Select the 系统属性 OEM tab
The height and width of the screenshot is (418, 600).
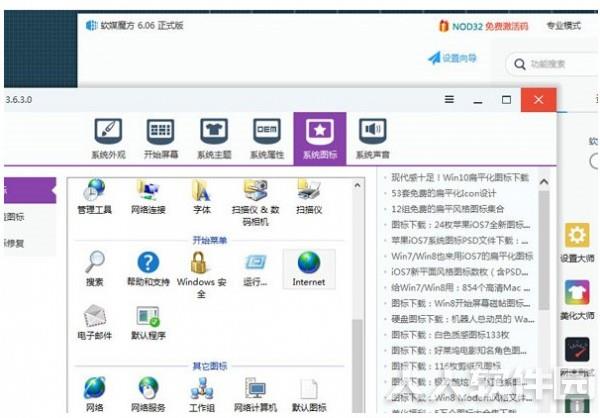pyautogui.click(x=267, y=139)
